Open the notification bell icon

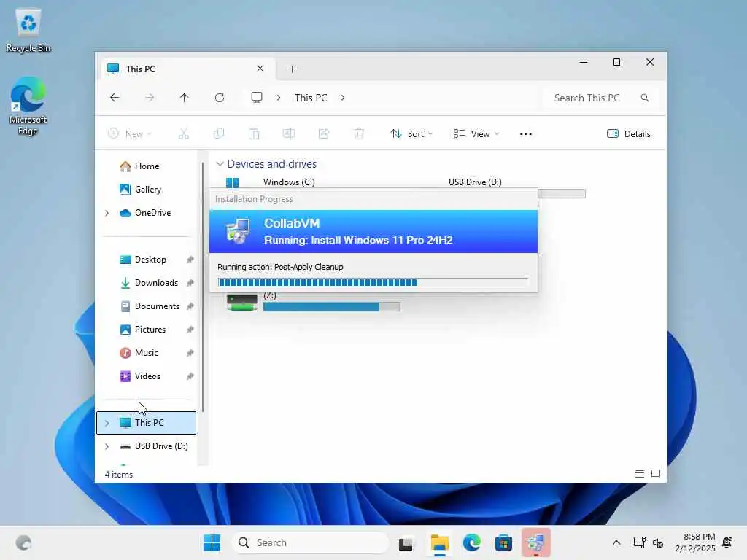[727, 542]
